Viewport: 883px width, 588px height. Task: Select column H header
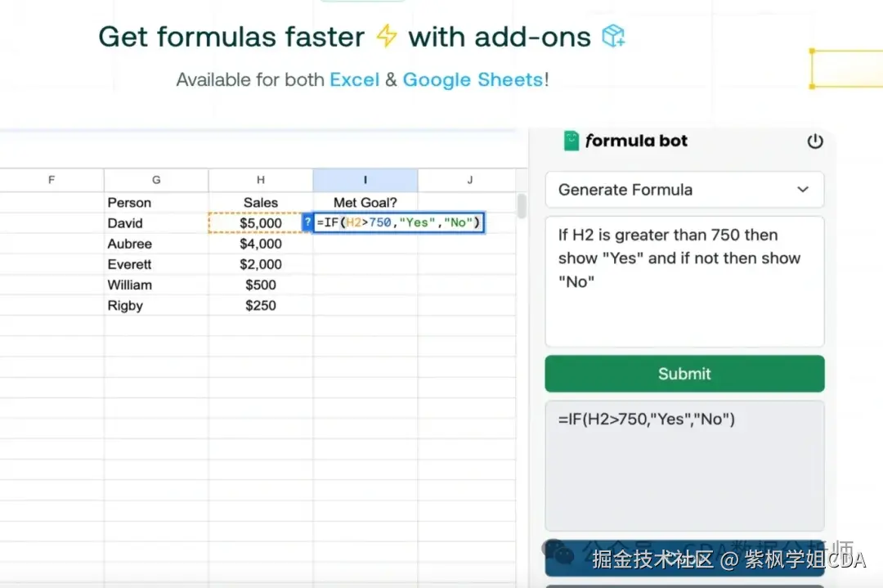click(261, 180)
